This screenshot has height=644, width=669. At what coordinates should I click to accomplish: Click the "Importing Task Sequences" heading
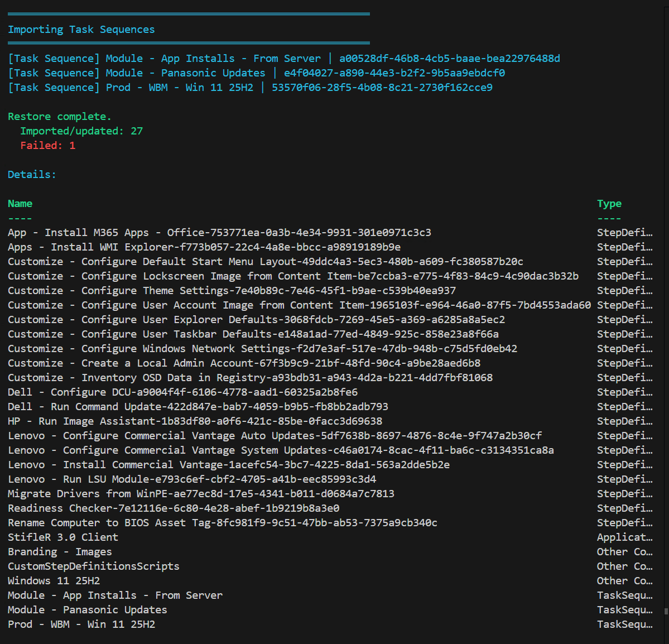coord(81,30)
